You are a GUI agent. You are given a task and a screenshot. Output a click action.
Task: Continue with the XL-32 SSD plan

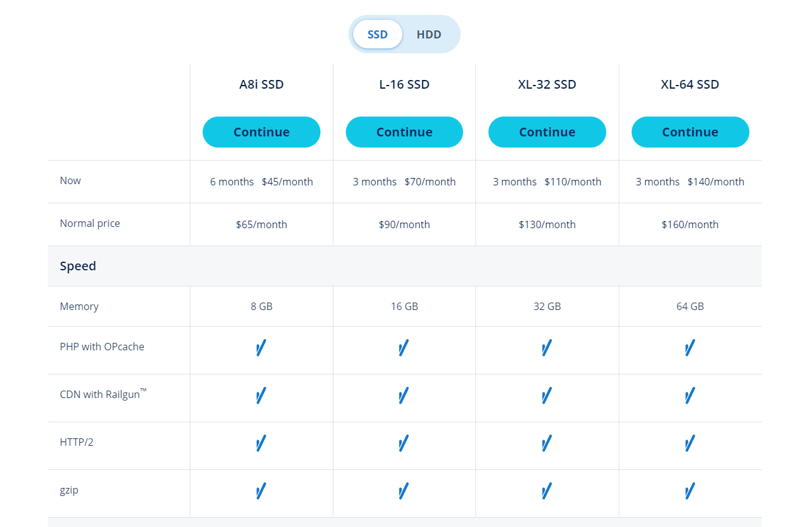point(547,132)
